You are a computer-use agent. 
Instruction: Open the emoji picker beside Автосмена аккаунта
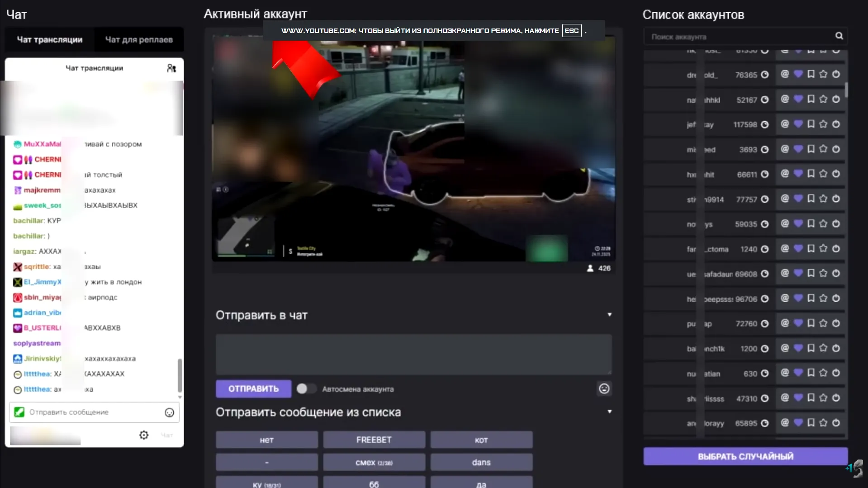[x=604, y=389]
